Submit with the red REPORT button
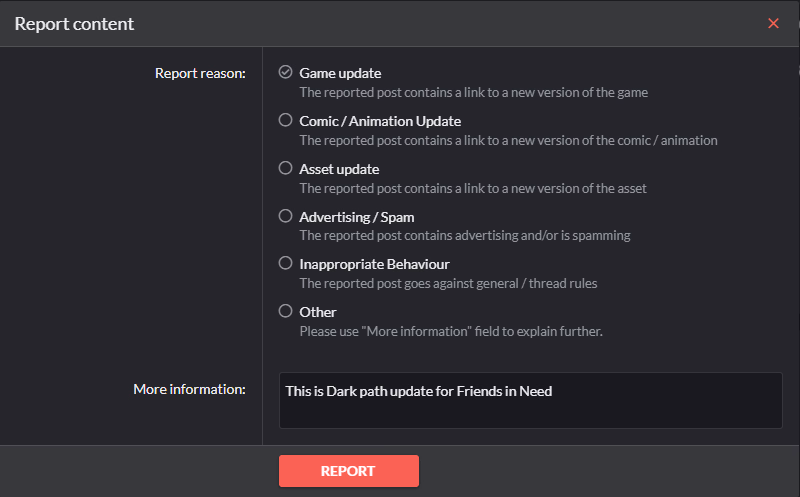Viewport: 800px width, 497px height. (x=349, y=470)
